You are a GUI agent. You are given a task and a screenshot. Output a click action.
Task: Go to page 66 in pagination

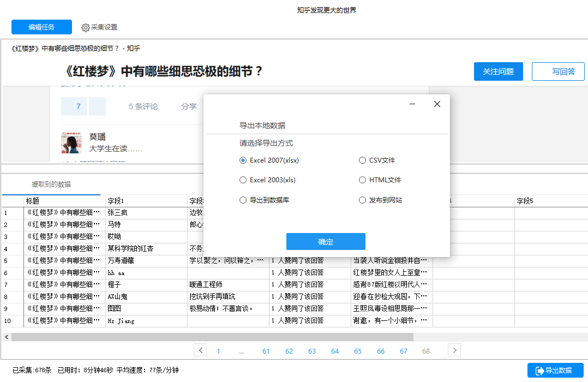coord(381,351)
